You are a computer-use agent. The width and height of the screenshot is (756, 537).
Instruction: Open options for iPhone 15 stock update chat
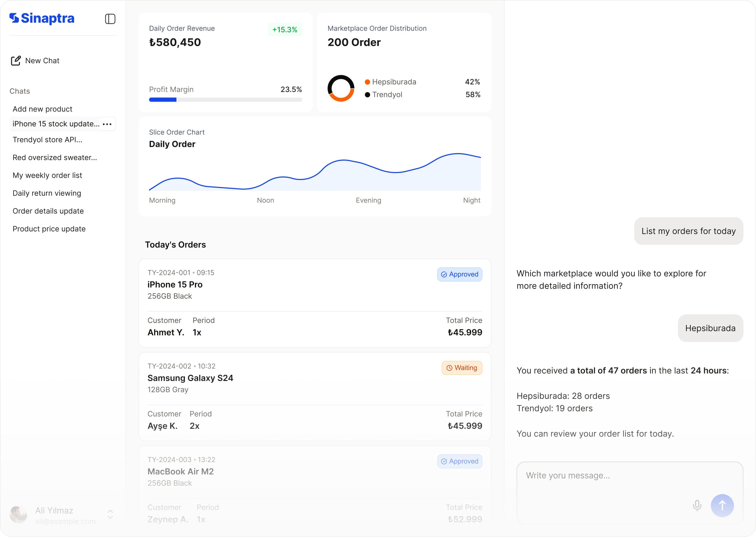[107, 124]
